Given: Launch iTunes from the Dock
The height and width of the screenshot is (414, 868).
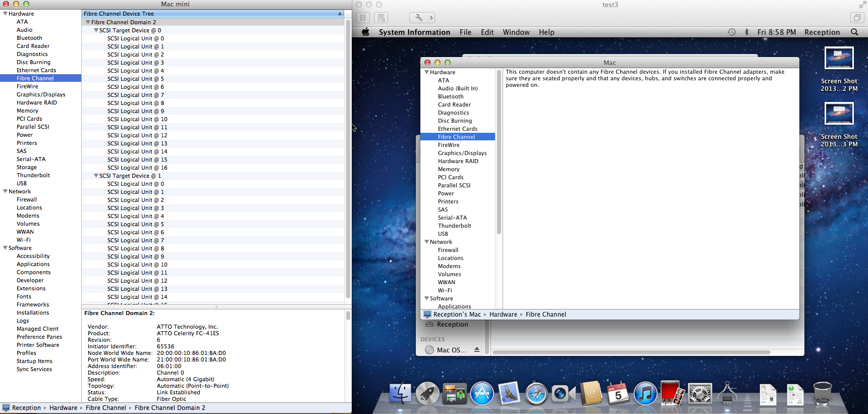Looking at the screenshot, I should pos(645,393).
